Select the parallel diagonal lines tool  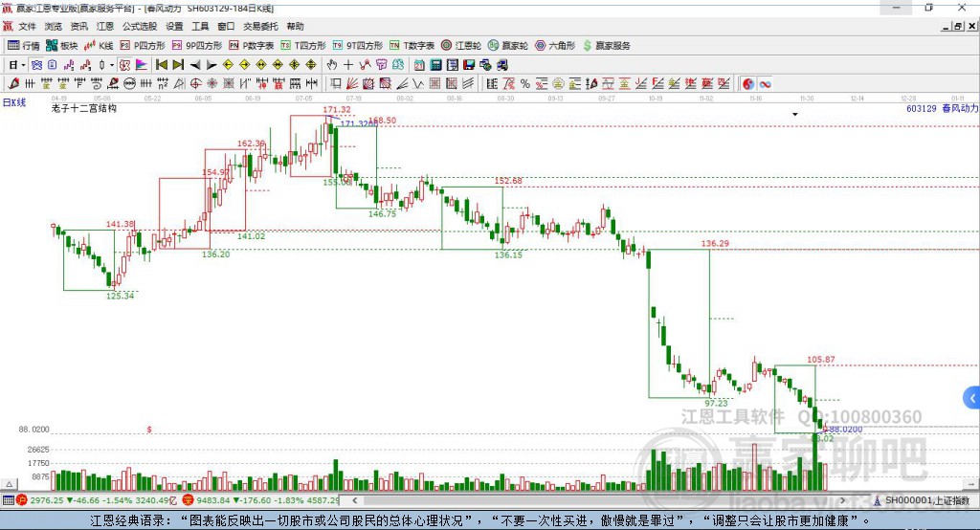click(x=468, y=83)
